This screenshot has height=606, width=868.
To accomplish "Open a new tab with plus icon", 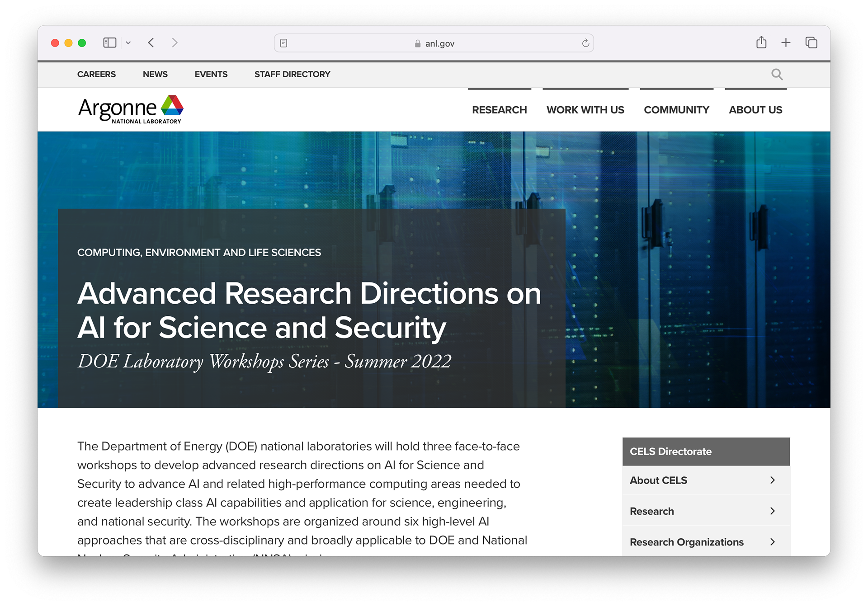I will pos(786,42).
